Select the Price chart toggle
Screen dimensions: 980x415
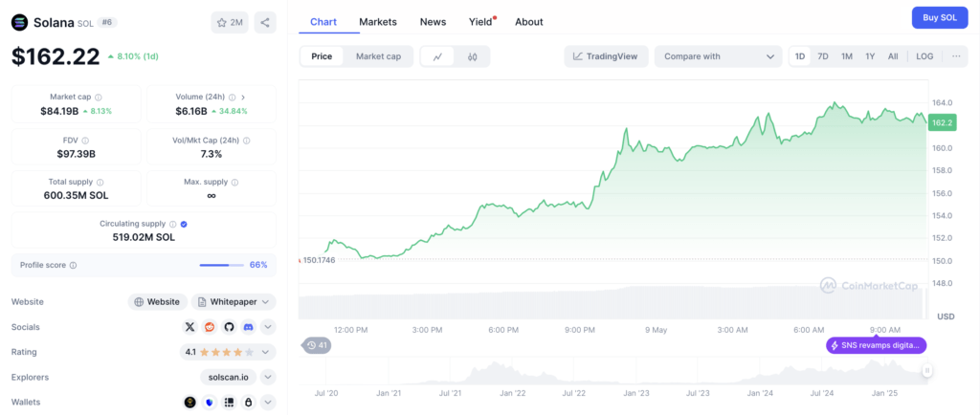click(322, 56)
